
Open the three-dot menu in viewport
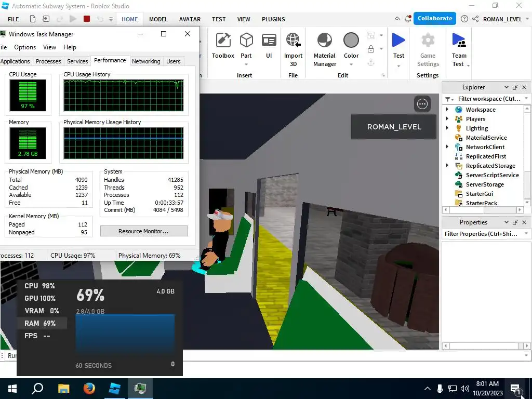[x=422, y=104]
